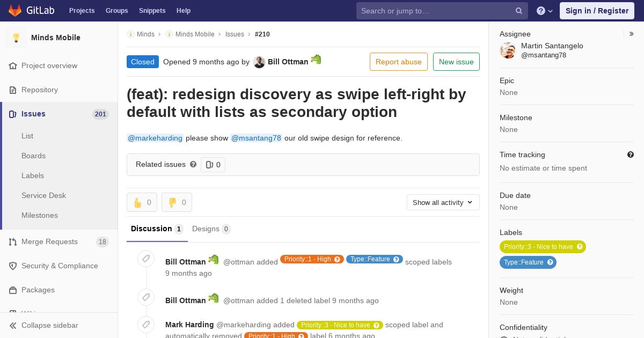
Task: Open @msantang78 mention in description
Action: click(256, 138)
